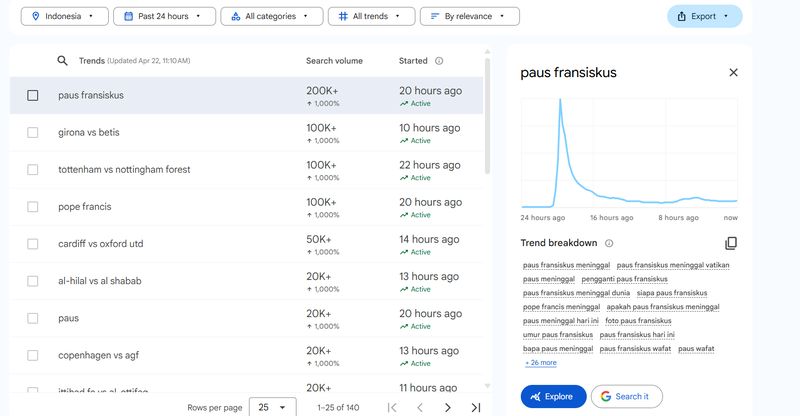Open the paus meninggal hari ini query
Image resolution: width=800 pixels, height=416 pixels.
pyautogui.click(x=560, y=321)
